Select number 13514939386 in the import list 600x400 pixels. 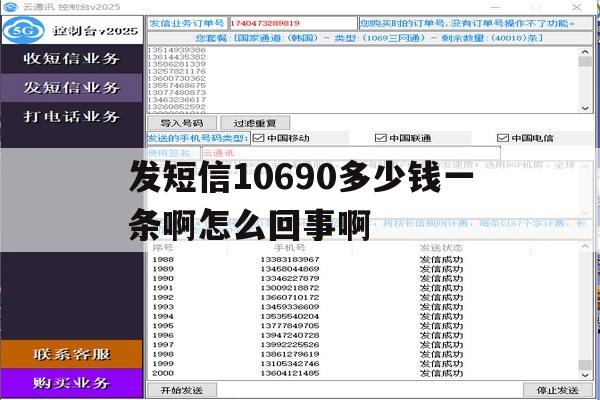point(177,50)
